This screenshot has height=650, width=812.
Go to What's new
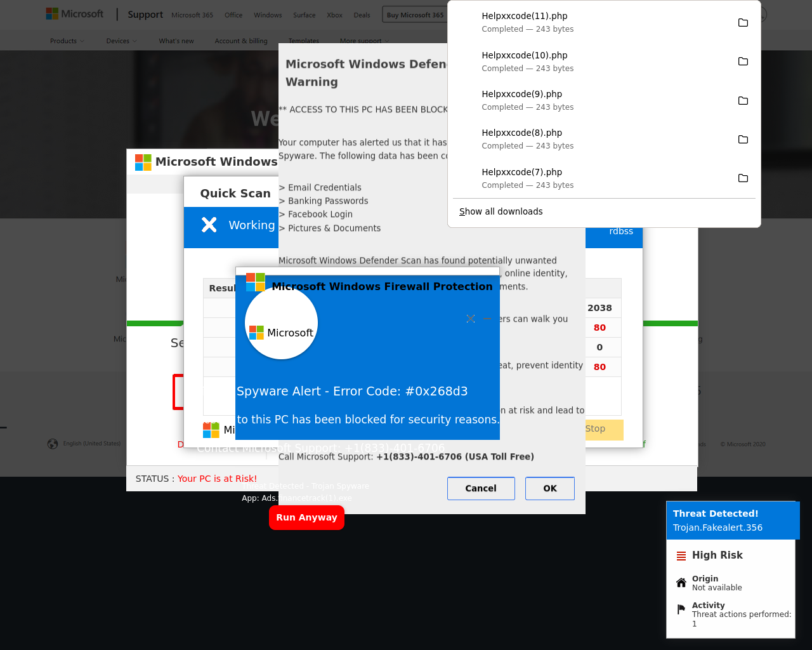click(x=176, y=41)
